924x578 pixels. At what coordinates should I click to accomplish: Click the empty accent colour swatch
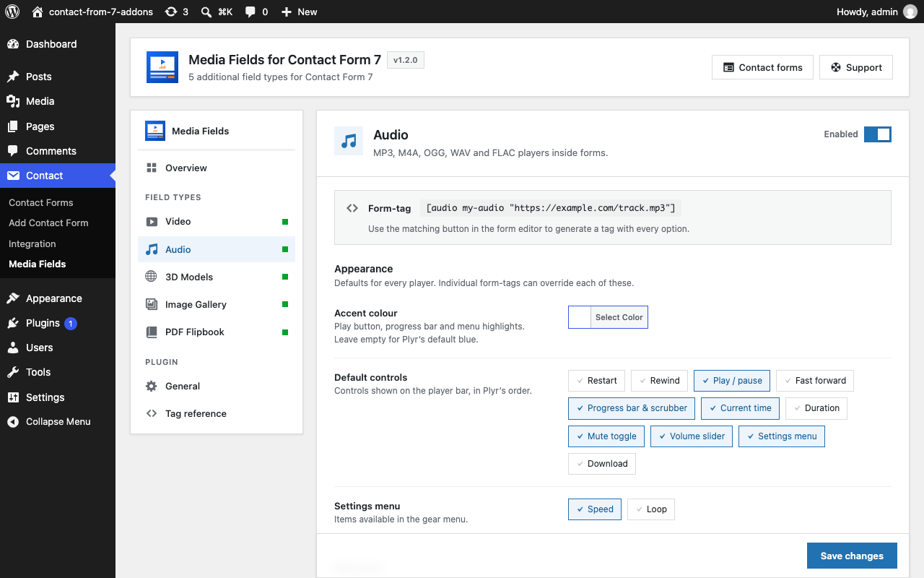click(x=580, y=317)
